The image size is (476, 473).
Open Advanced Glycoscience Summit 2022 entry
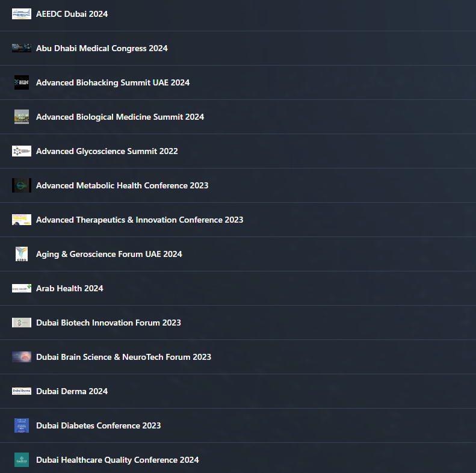pyautogui.click(x=107, y=151)
